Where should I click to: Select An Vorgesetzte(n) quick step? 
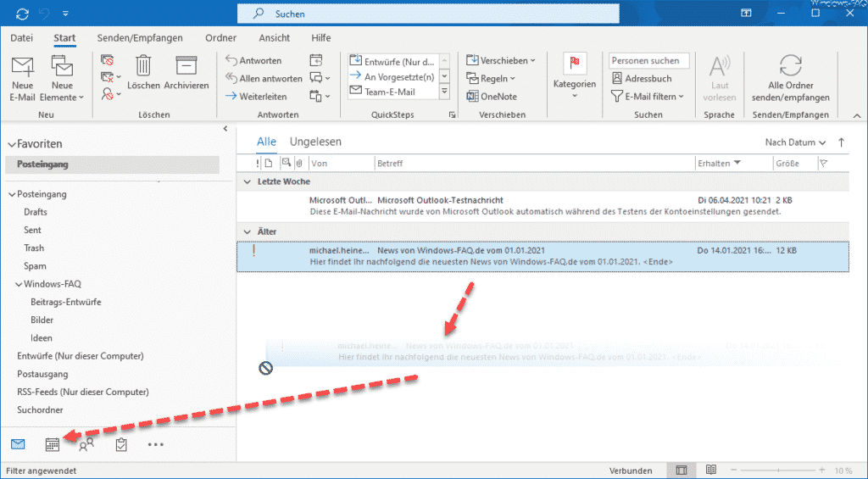tap(392, 76)
